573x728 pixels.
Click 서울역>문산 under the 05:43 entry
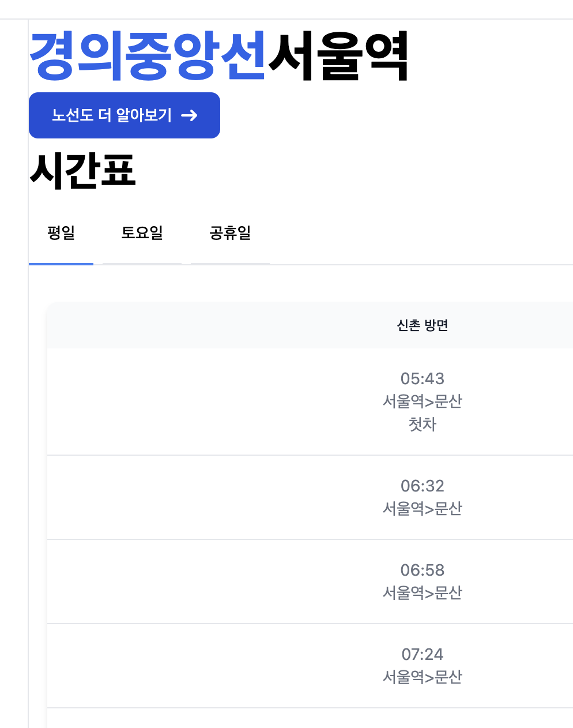click(423, 401)
